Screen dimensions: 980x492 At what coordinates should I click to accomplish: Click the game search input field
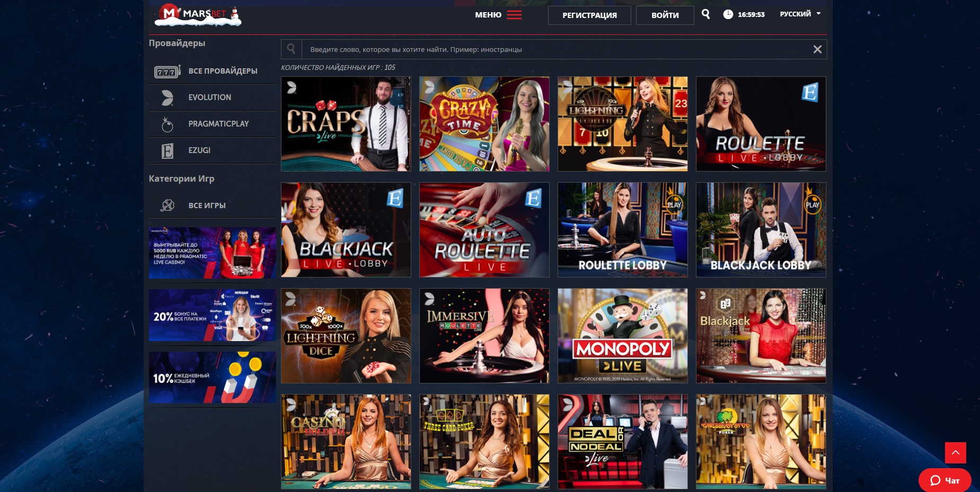[554, 49]
